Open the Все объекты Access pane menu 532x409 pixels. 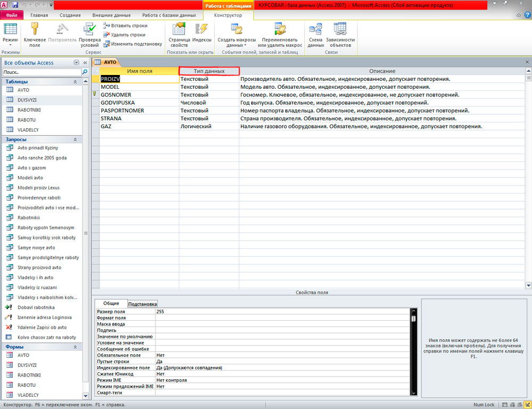tap(76, 63)
